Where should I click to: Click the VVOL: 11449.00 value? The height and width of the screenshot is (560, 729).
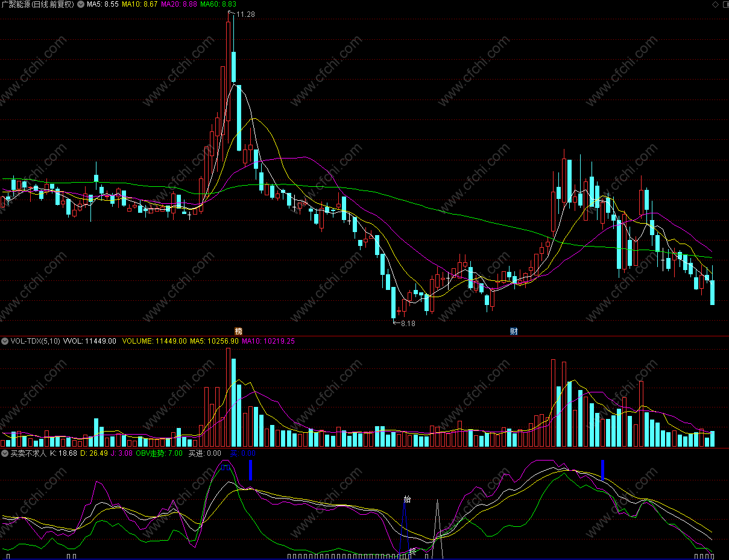coord(89,341)
